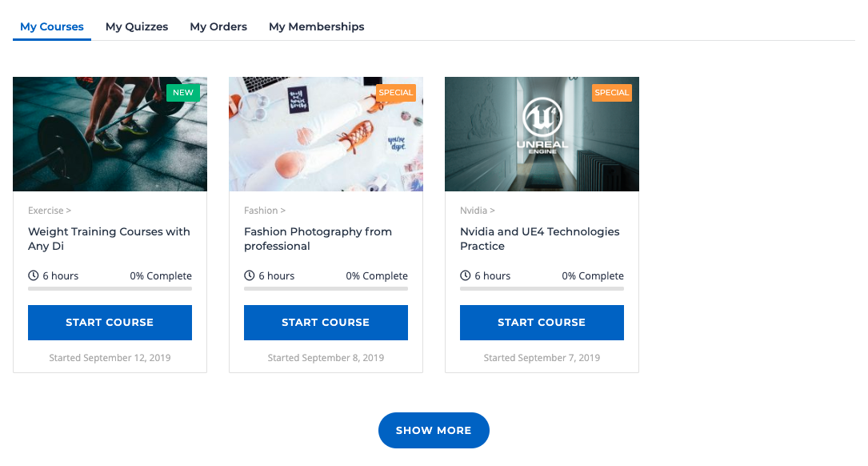Open the My Orders tab
Viewport: 868px width, 466px height.
(218, 26)
